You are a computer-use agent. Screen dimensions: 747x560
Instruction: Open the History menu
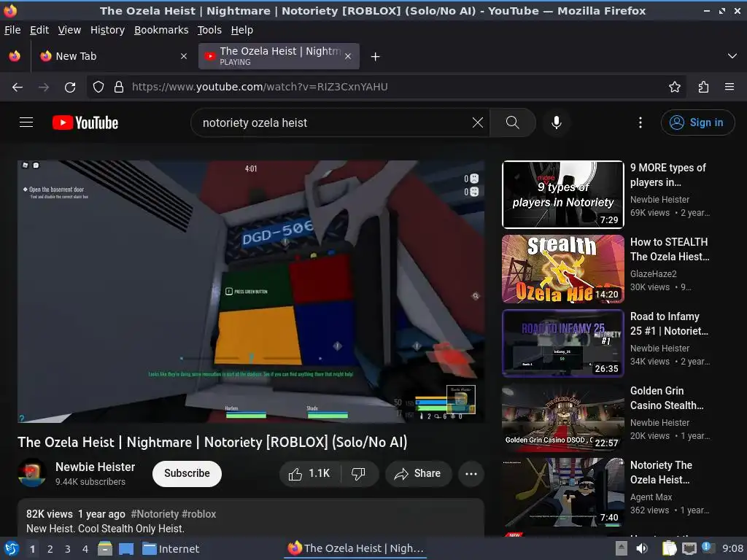[x=108, y=30]
